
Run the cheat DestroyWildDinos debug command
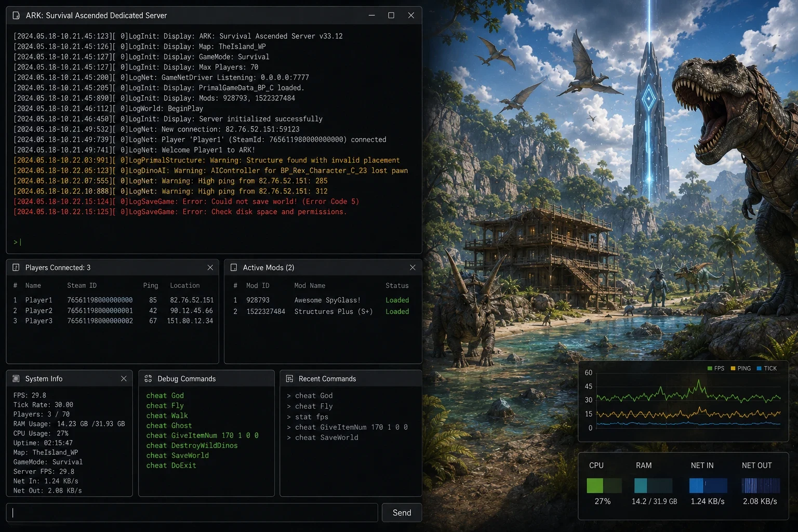[192, 446]
